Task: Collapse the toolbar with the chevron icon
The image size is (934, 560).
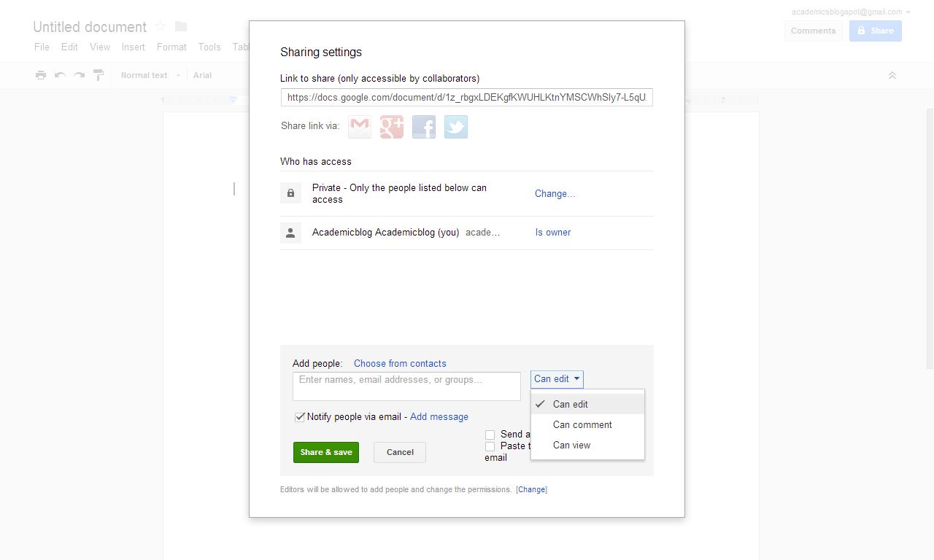Action: [892, 75]
